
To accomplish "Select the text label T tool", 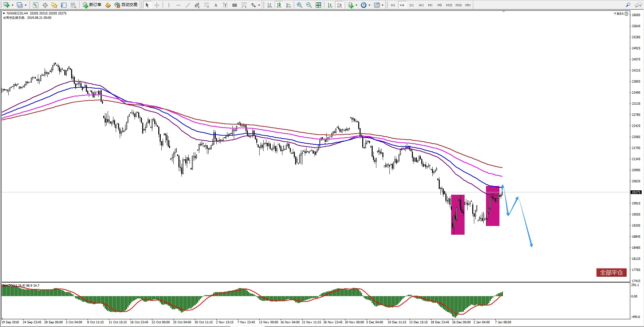I will (x=225, y=5).
